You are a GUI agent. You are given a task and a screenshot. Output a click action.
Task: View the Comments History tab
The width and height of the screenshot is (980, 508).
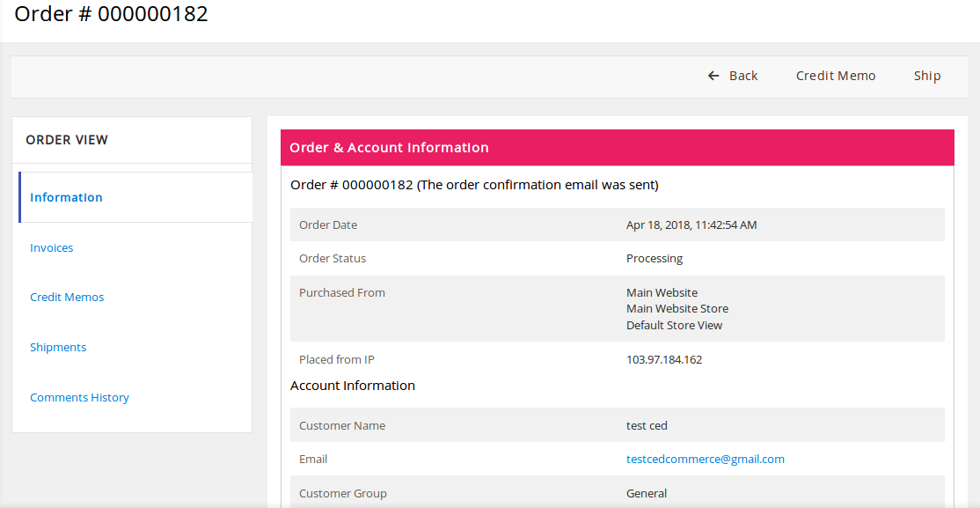click(x=79, y=397)
